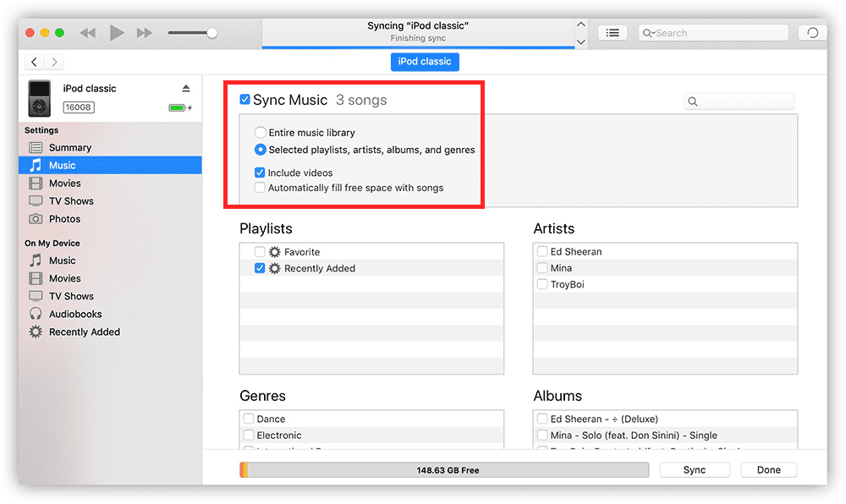Check Mina - Solo album checkbox

pos(542,435)
